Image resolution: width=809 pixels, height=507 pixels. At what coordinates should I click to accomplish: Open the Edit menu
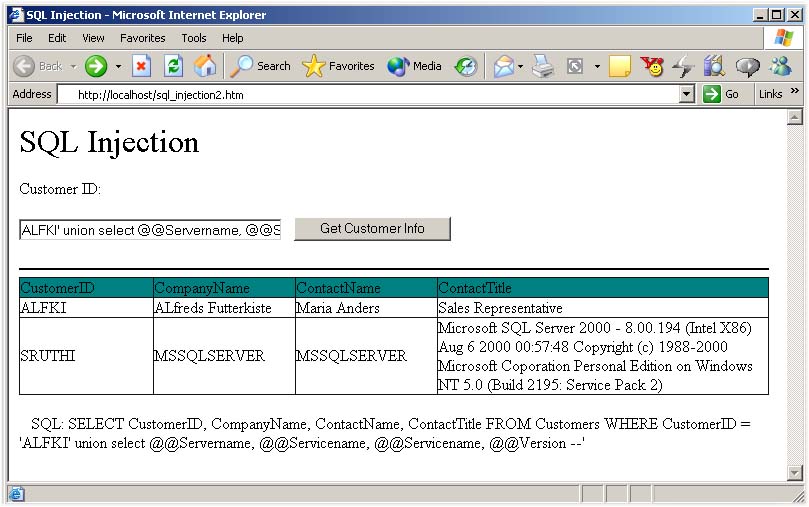point(57,38)
